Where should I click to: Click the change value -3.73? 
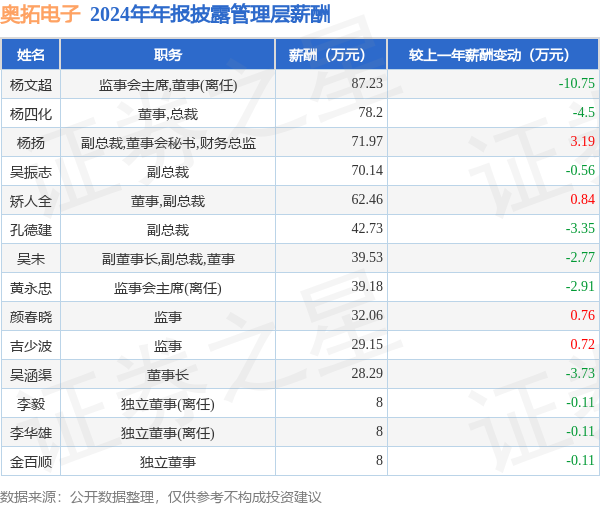tap(580, 373)
